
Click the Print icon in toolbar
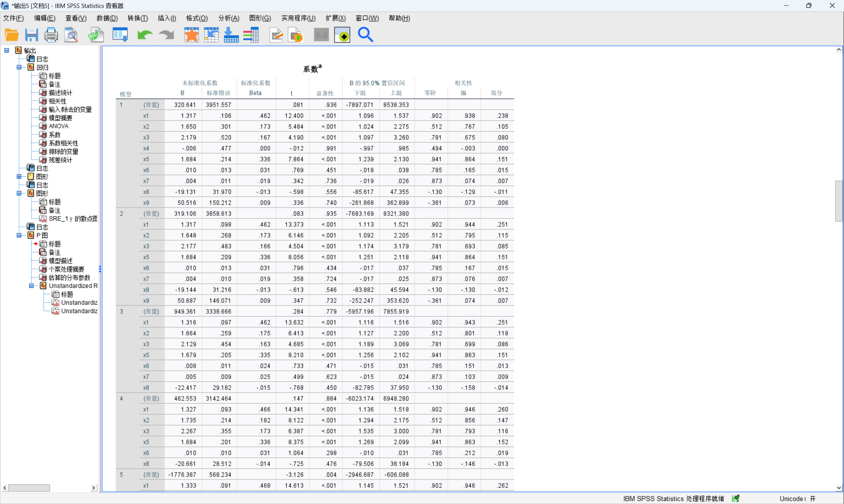[x=51, y=35]
